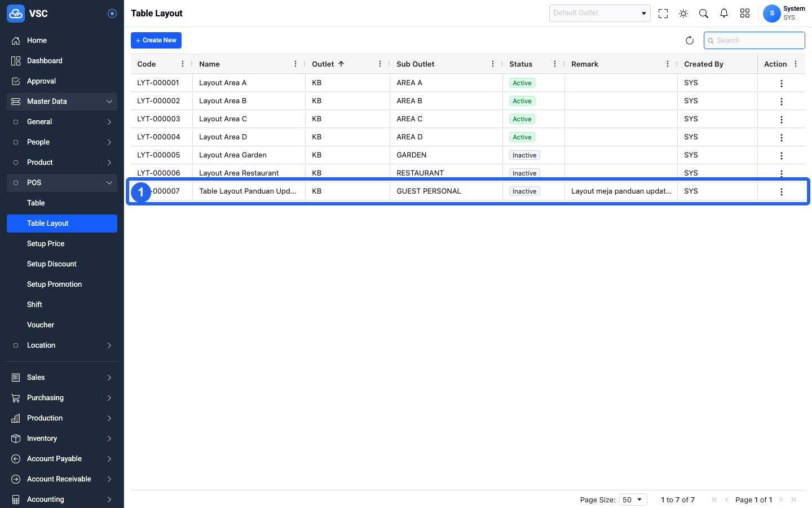
Task: Open Home from the sidebar
Action: click(x=62, y=41)
